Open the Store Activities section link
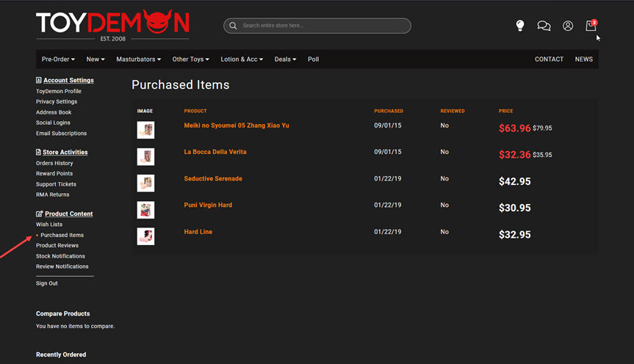 pos(65,152)
